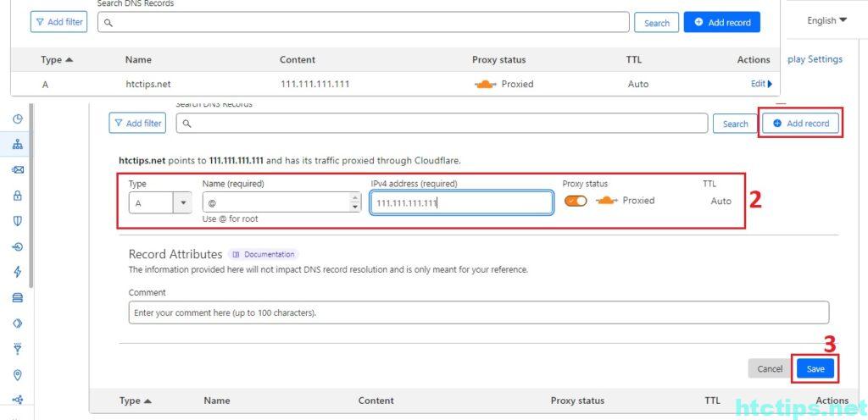Click the Name field stepper arrows
Screen dimensions: 868x420
(354, 202)
